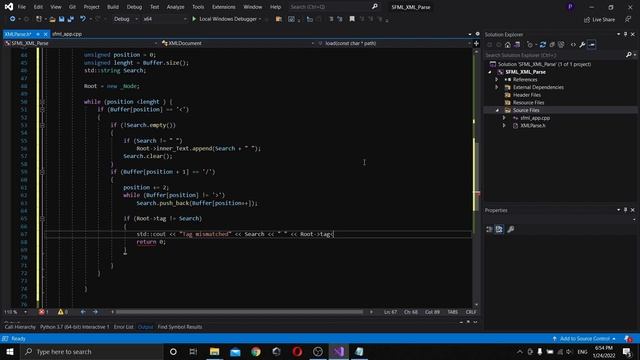Image resolution: width=640 pixels, height=360 pixels.
Task: Click the Home icon in Solution Explorer
Action: coord(507,45)
